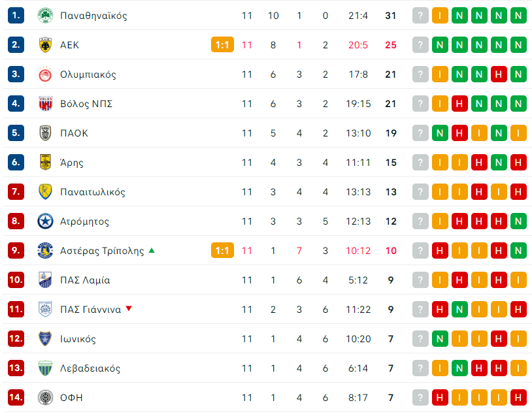The image size is (532, 418).
Task: Click the ΠΑΟΚ team logo
Action: tap(46, 133)
